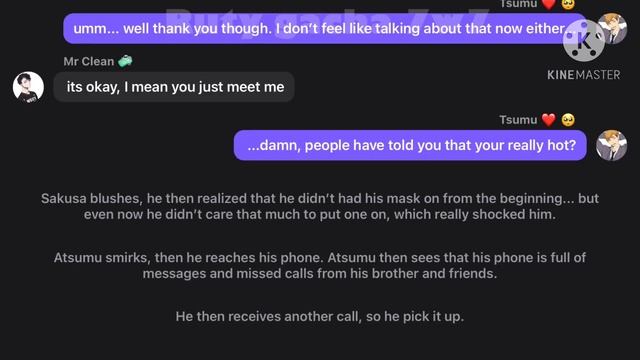Image resolution: width=640 pixels, height=360 pixels.
Task: Tap Tsumu's avatar beside the hot message
Action: (611, 145)
